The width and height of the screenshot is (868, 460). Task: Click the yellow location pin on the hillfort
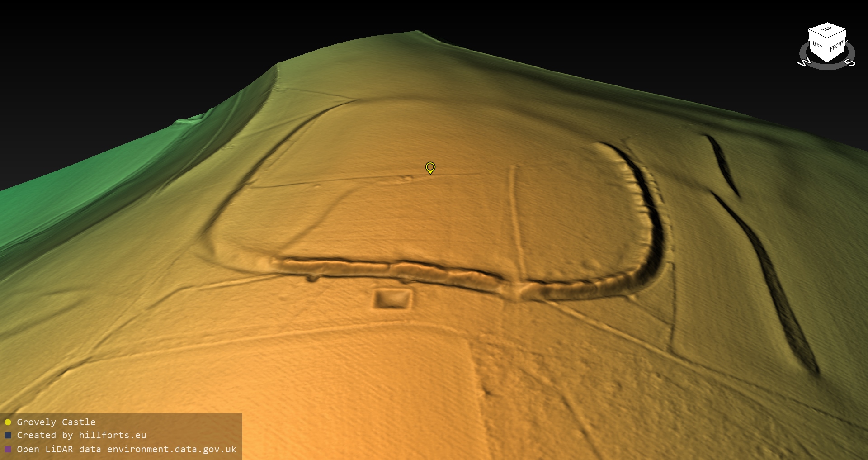(x=430, y=167)
